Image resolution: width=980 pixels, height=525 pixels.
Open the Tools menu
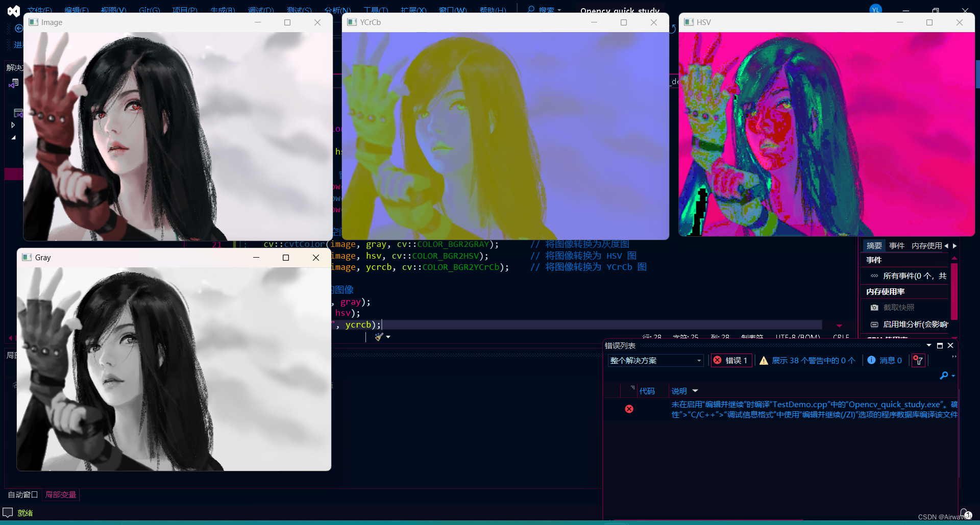376,11
